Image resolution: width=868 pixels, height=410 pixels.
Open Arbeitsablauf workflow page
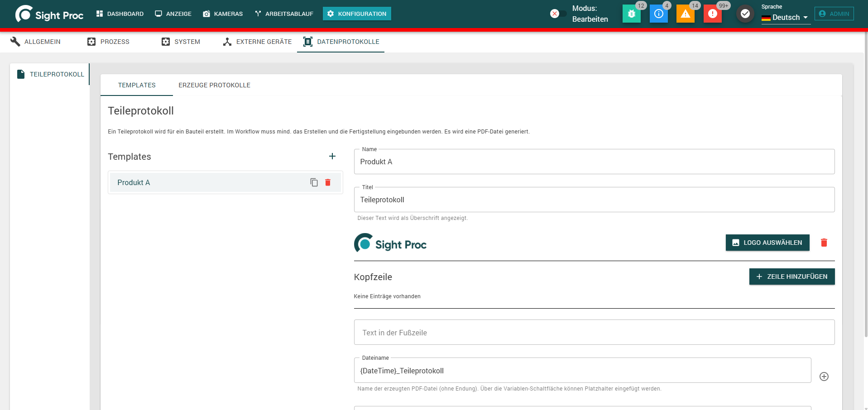pyautogui.click(x=284, y=14)
